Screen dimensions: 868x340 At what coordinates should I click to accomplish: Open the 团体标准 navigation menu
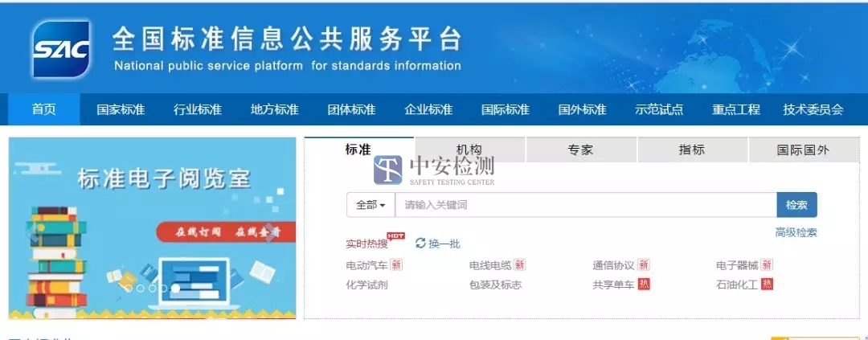click(351, 109)
